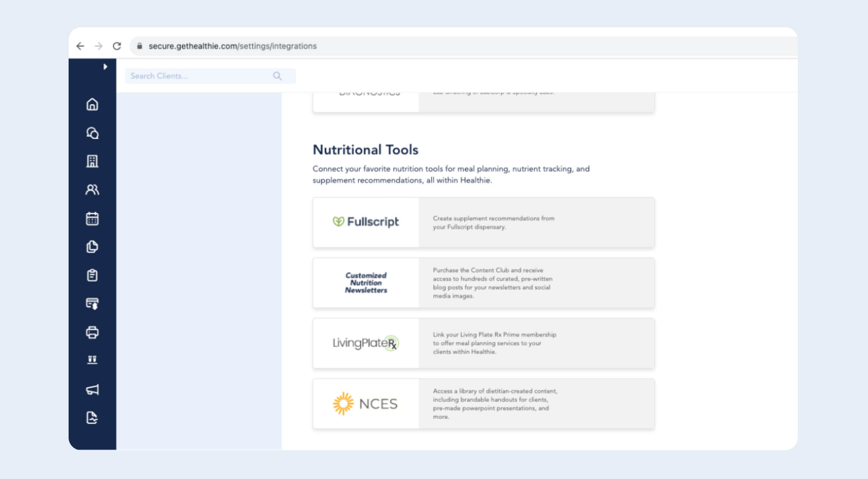This screenshot has height=479, width=868.
Task: Go forward in the browser
Action: [99, 46]
